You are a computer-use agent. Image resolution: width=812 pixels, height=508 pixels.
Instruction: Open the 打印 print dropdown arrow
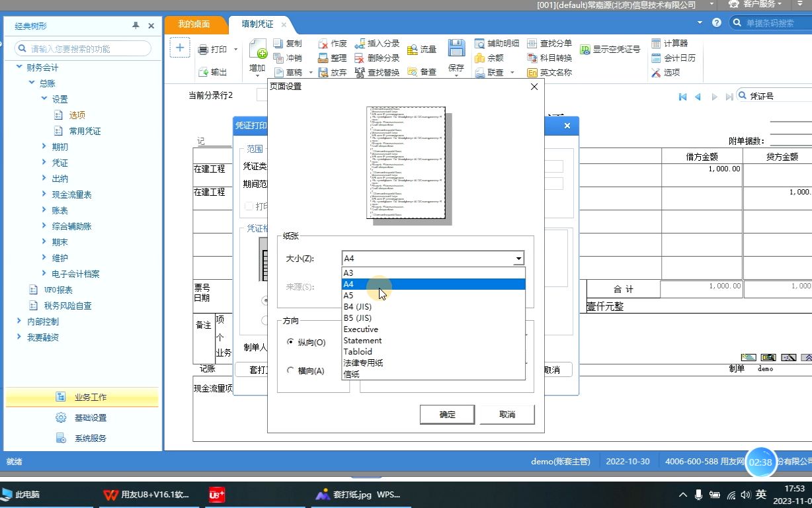pos(236,50)
